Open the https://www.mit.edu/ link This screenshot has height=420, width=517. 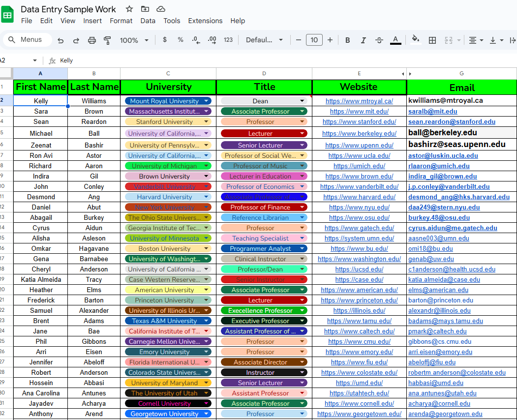359,112
